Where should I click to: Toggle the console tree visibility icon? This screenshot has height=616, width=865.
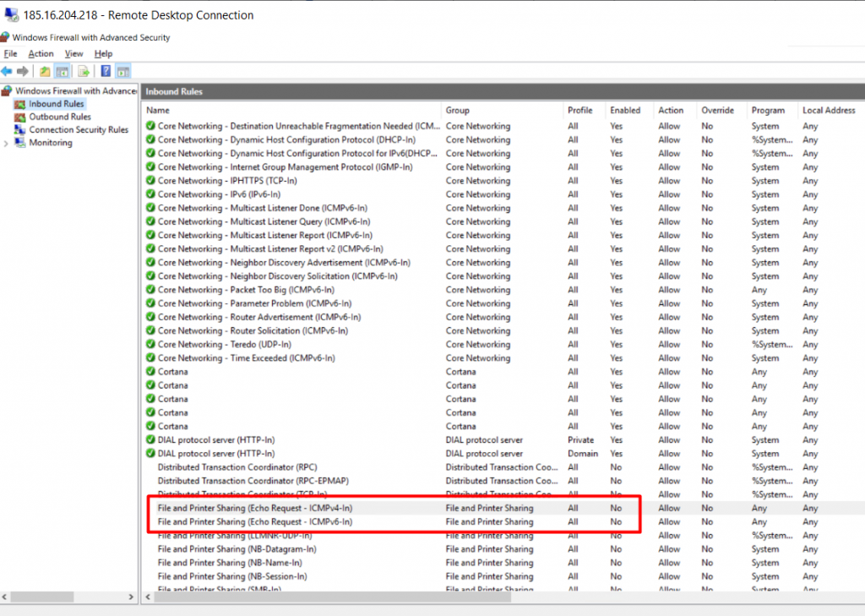pyautogui.click(x=63, y=71)
